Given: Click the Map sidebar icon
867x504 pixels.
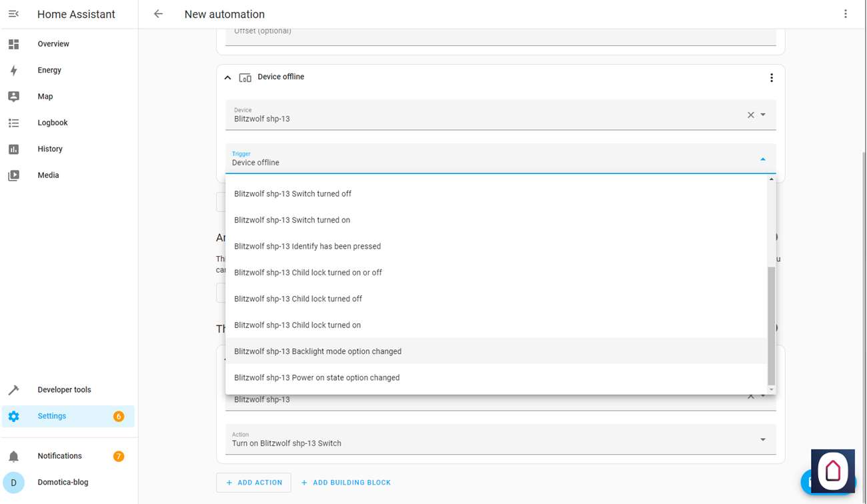Looking at the screenshot, I should (13, 97).
